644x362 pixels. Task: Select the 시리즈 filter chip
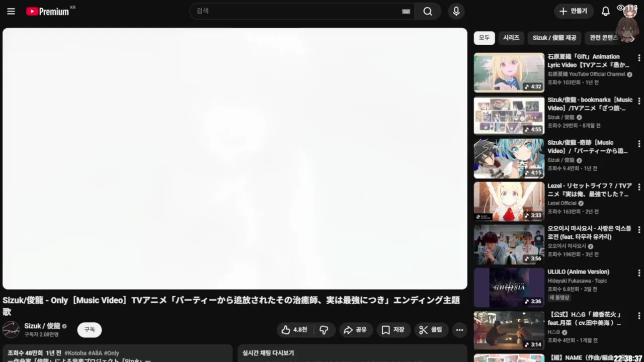click(511, 38)
